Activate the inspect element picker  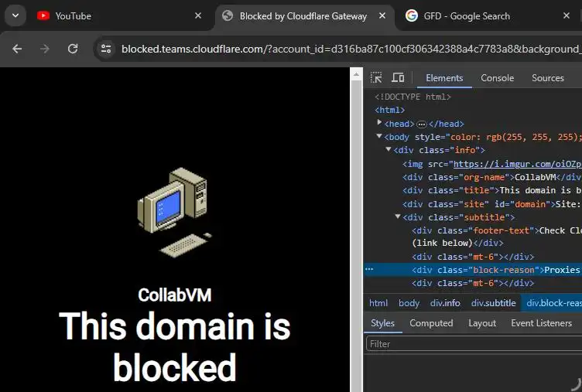tap(376, 77)
